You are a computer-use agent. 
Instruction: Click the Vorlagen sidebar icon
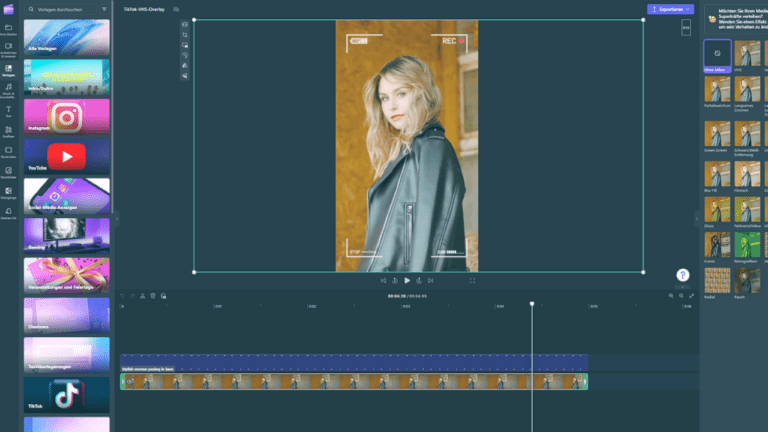(8, 69)
